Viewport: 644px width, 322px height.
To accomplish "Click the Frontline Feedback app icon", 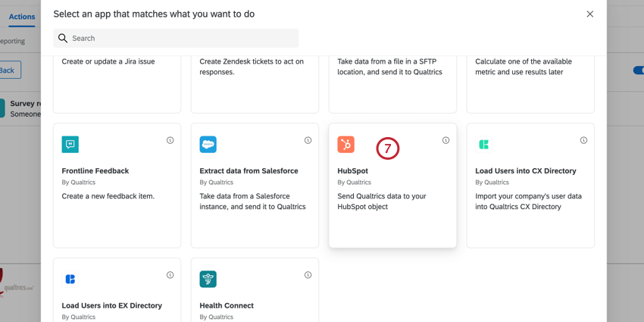I will point(70,144).
